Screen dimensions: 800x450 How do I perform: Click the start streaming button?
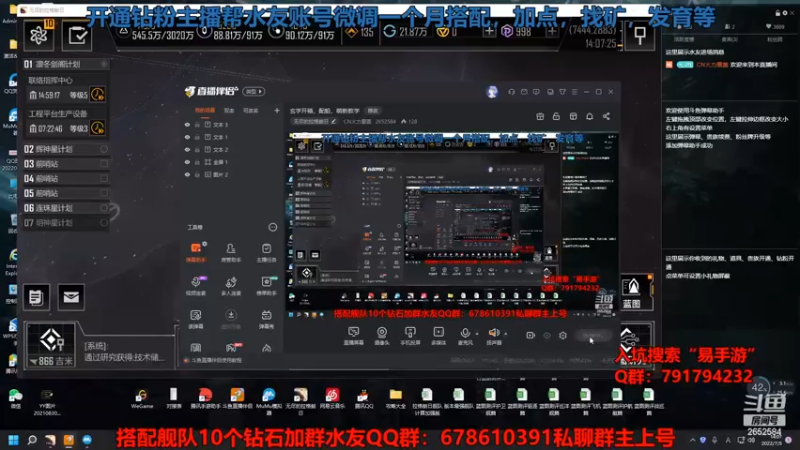coord(593,336)
